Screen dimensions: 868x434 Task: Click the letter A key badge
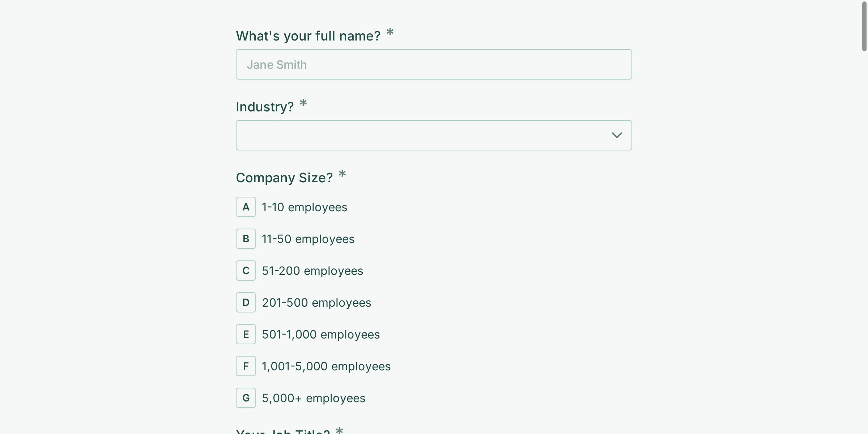pos(246,207)
